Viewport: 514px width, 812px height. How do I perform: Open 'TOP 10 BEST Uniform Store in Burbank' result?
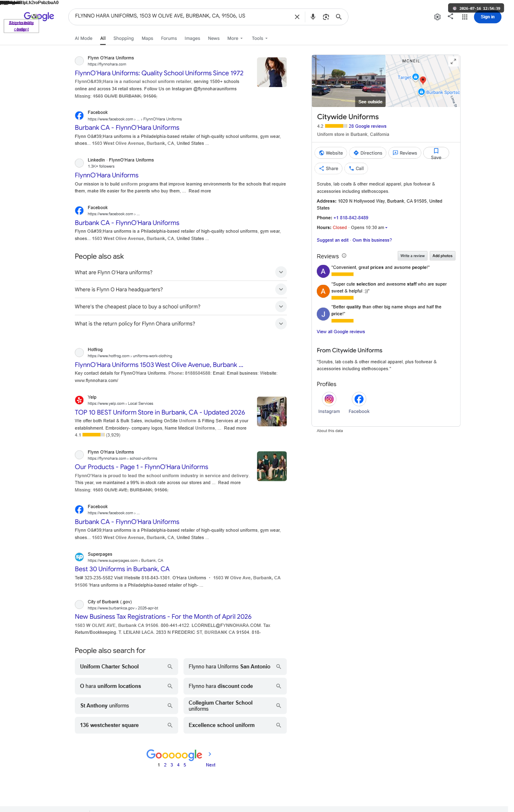160,413
